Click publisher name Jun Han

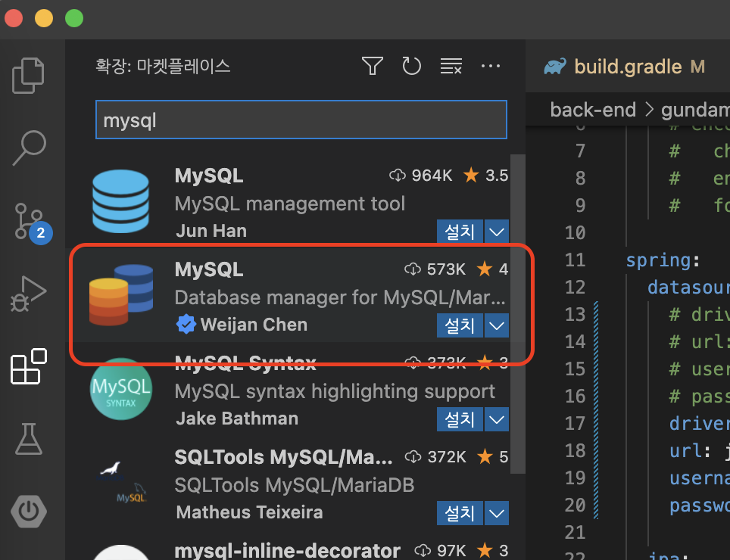coord(211,231)
